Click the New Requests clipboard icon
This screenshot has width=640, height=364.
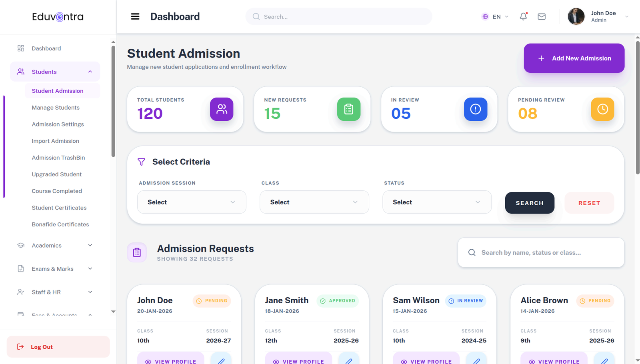click(x=348, y=109)
